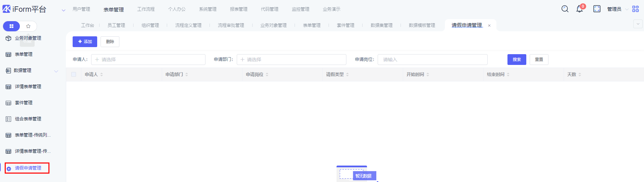The height and width of the screenshot is (182, 644).
Task: Open 组合表单管理 in the sidebar
Action: [28, 119]
